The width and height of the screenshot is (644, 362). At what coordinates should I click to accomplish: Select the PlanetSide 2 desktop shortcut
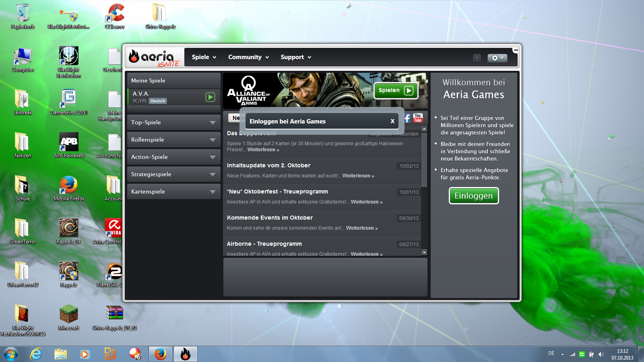click(x=109, y=274)
